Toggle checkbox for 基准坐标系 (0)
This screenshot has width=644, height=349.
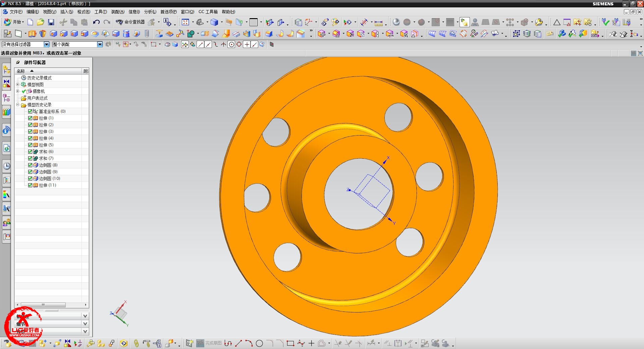tap(30, 111)
